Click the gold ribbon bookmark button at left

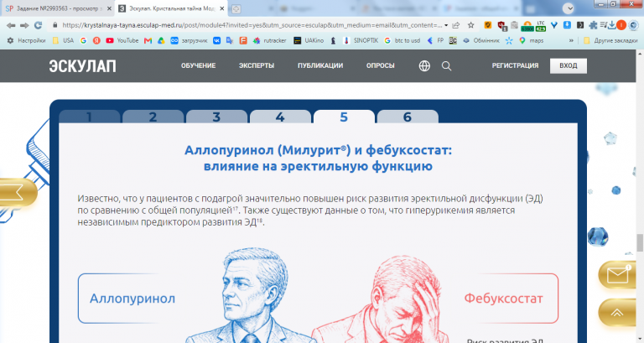click(18, 193)
